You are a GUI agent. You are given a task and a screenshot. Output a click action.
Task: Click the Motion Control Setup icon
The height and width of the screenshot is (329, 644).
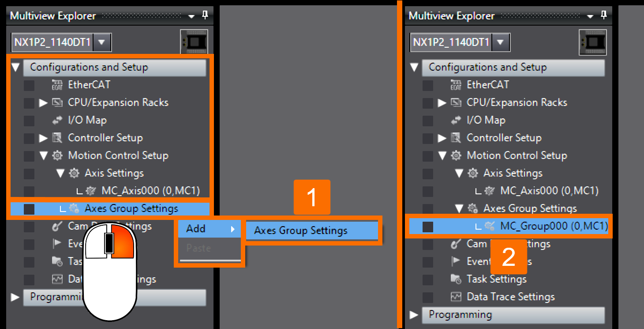click(57, 155)
